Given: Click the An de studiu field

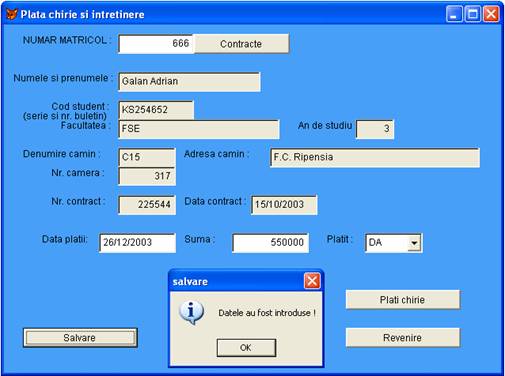Looking at the screenshot, I should [x=375, y=129].
